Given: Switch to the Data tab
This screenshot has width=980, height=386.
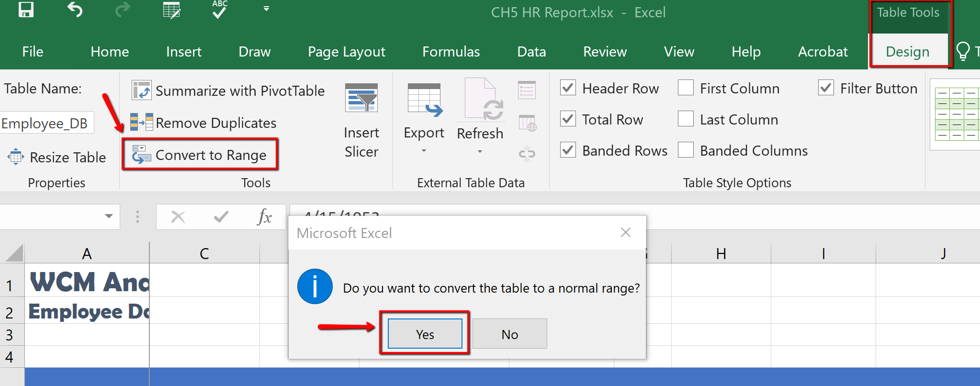Looking at the screenshot, I should point(531,51).
